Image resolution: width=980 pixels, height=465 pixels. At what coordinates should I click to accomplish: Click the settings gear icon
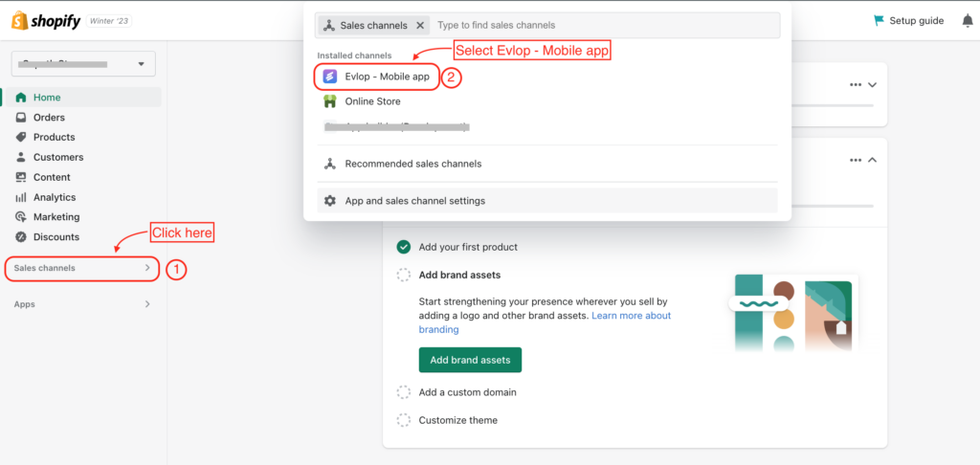(x=329, y=201)
